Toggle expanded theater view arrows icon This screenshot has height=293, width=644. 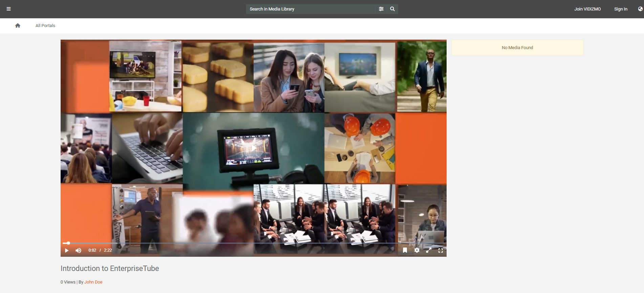coord(429,250)
